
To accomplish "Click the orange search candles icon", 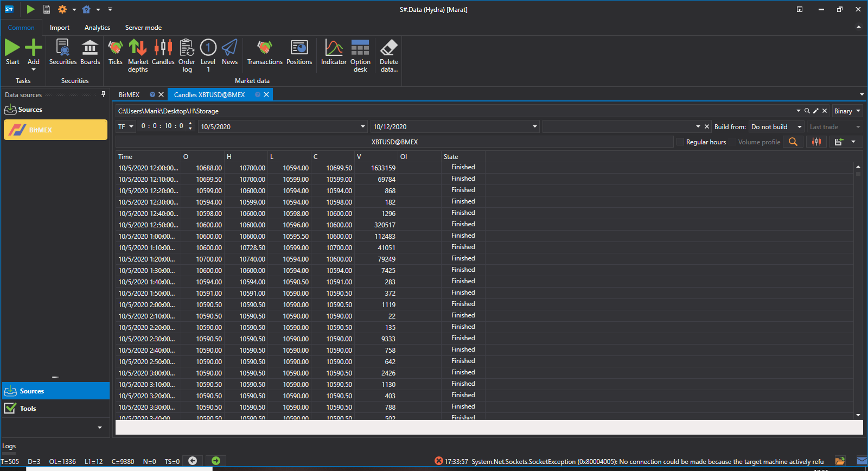I will pos(793,142).
